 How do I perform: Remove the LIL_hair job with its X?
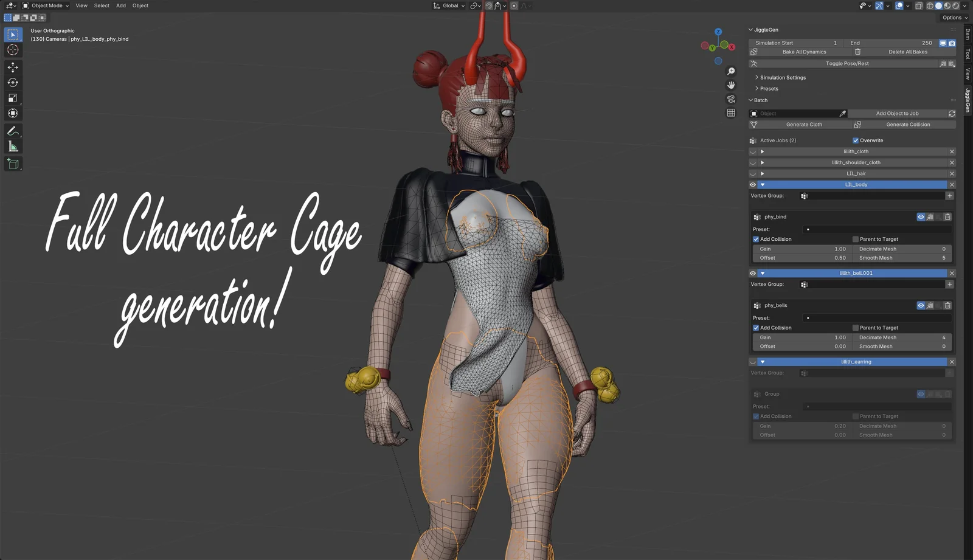[x=952, y=173]
